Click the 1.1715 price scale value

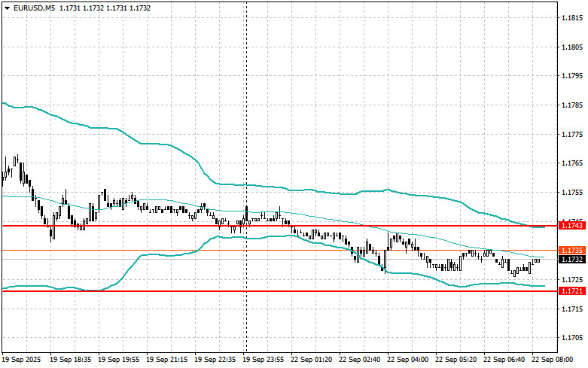tap(572, 309)
